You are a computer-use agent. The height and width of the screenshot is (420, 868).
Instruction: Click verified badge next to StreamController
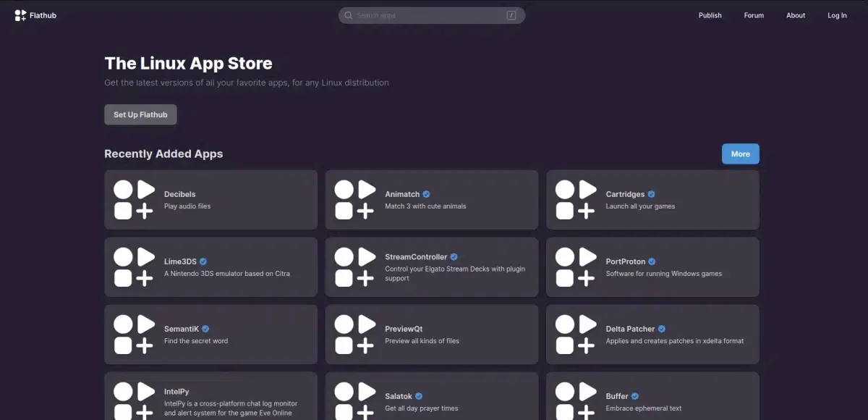click(x=454, y=257)
